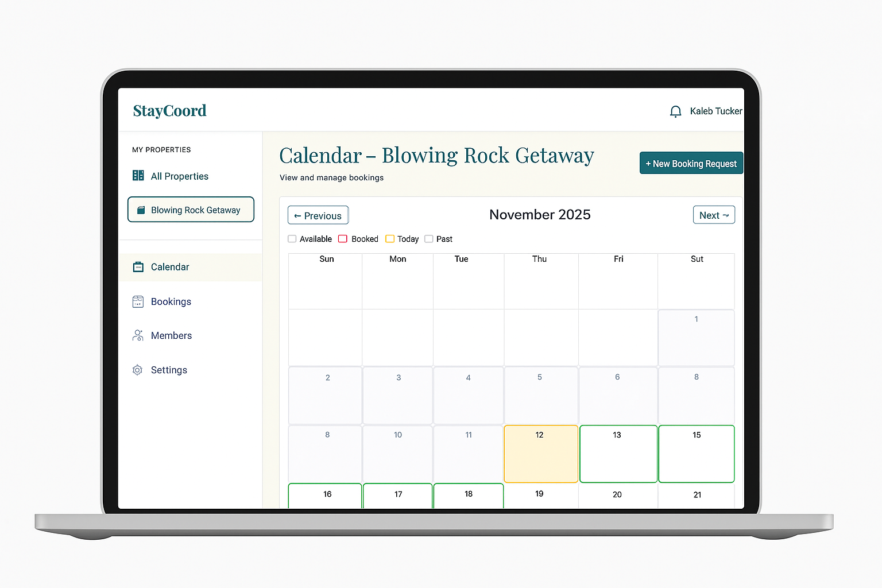Enable the Past legend checkbox
The width and height of the screenshot is (882, 588).
click(x=429, y=238)
